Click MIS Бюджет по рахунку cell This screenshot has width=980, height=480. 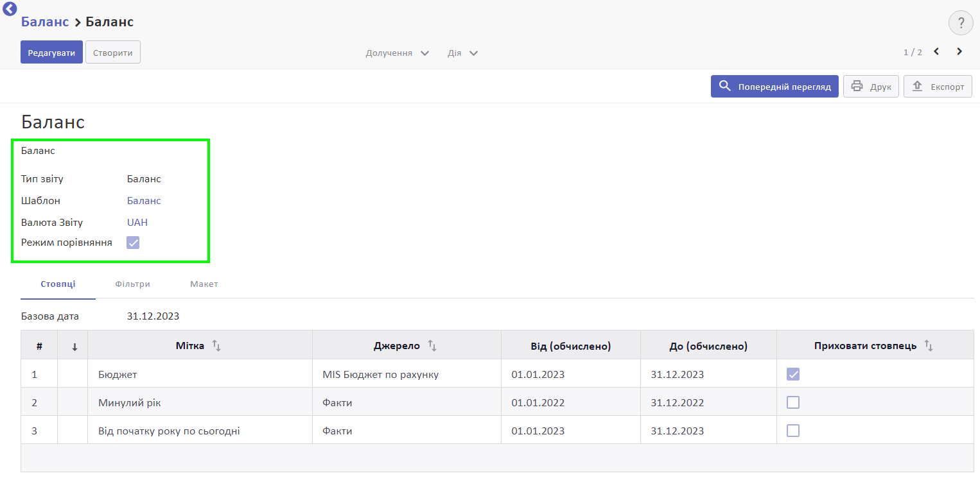(407, 374)
